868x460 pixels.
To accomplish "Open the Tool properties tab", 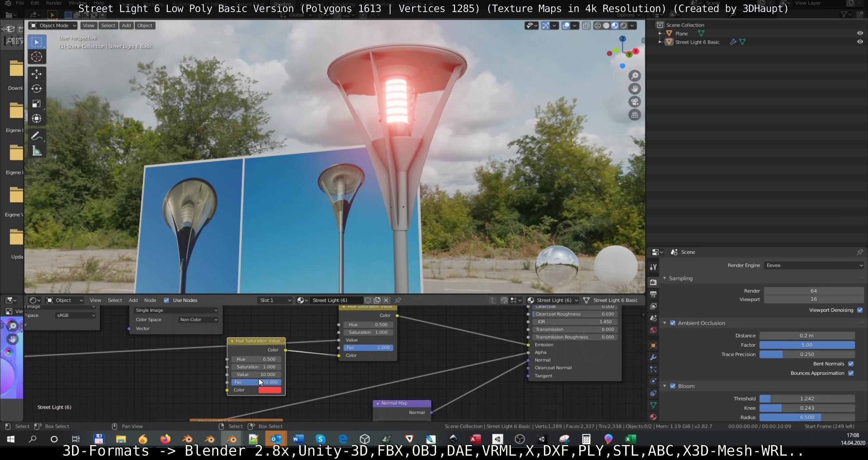I will 653,267.
